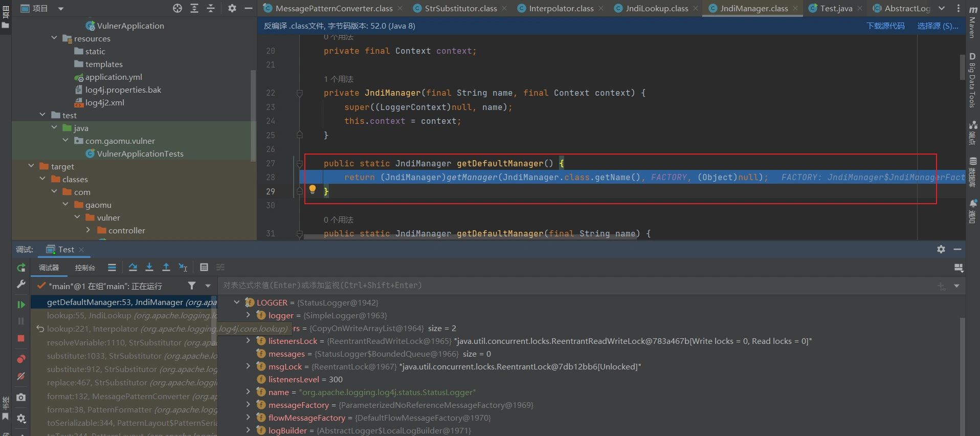
Task: Click the 下载源代码 download sources link
Action: tap(885, 26)
